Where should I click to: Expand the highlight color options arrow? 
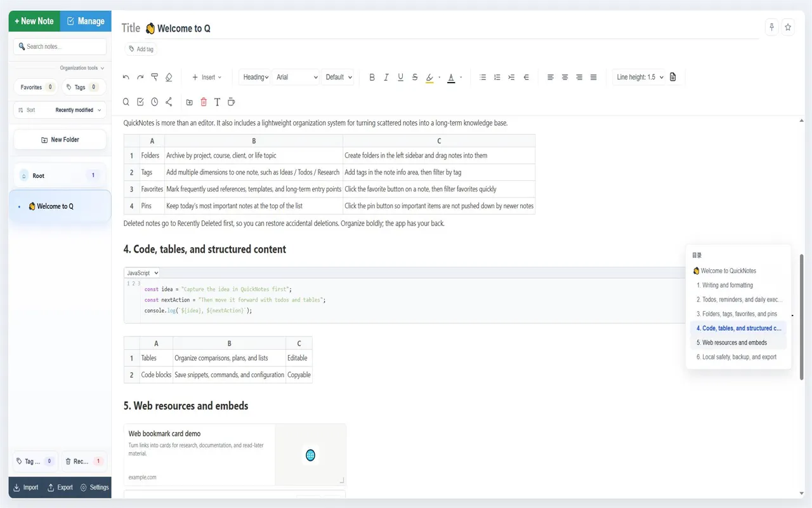pos(439,77)
